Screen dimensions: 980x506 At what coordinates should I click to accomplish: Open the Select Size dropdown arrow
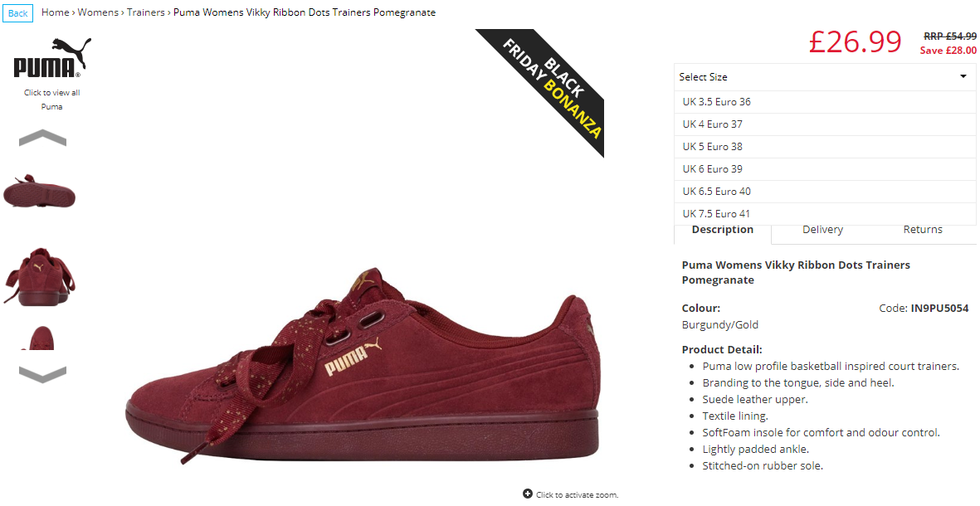[x=963, y=77]
